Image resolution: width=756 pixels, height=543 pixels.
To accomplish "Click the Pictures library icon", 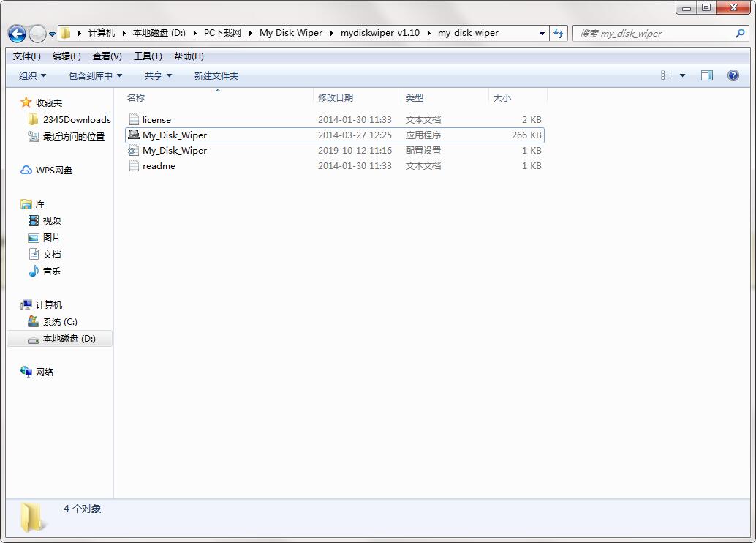I will tap(34, 238).
